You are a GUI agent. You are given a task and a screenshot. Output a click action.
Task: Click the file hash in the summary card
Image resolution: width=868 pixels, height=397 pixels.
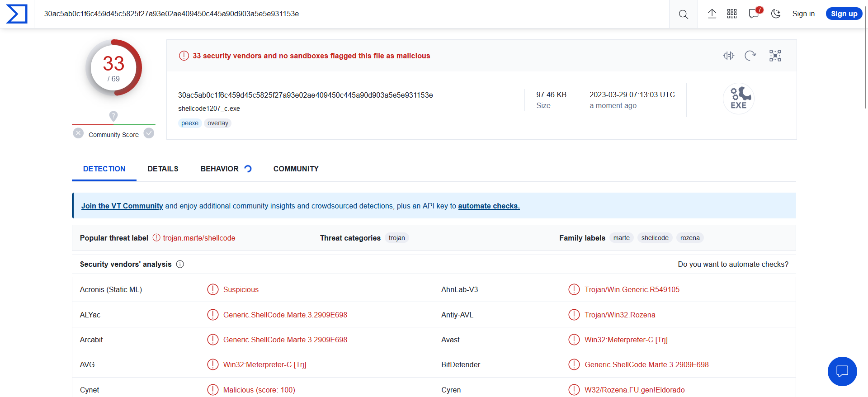coord(306,95)
